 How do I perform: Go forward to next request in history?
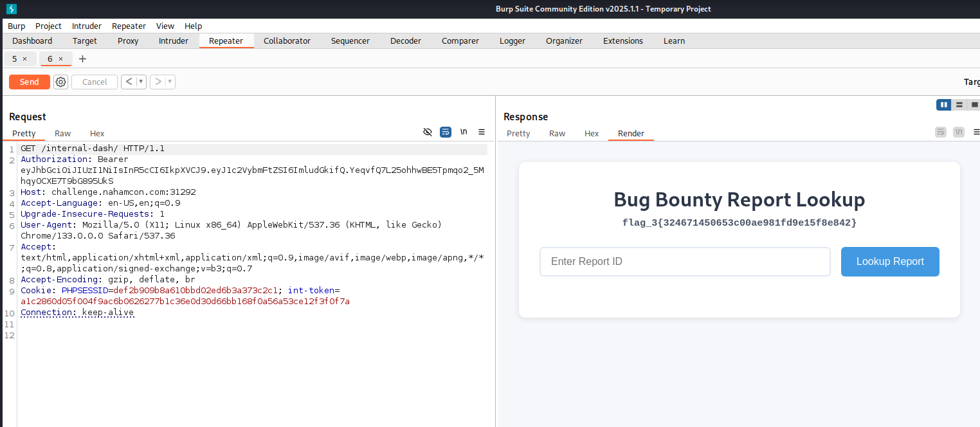click(x=158, y=82)
